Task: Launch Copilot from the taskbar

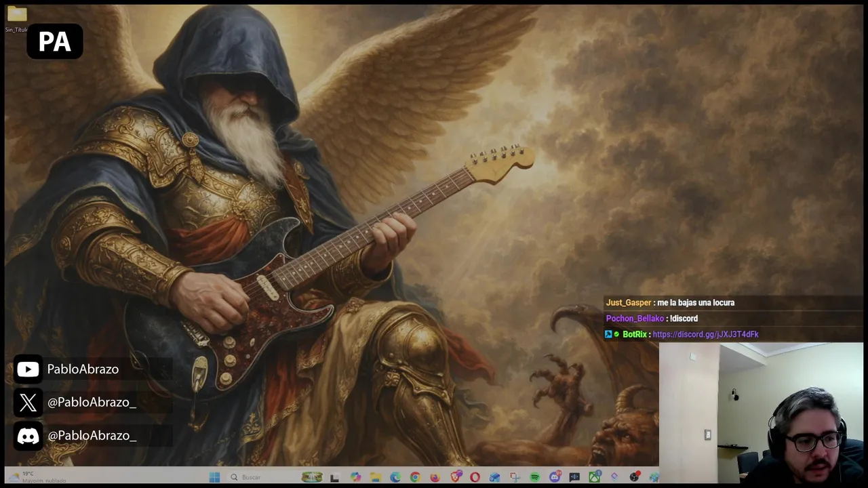Action: click(x=355, y=477)
